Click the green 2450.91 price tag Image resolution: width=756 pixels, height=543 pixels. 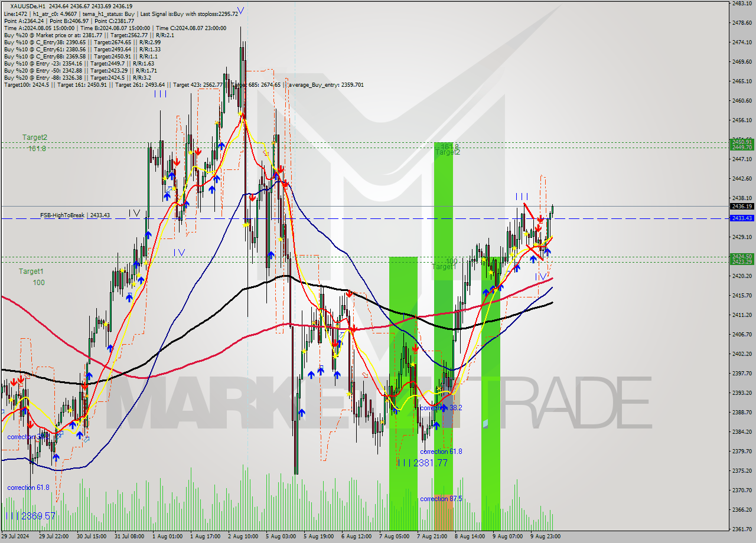(742, 142)
